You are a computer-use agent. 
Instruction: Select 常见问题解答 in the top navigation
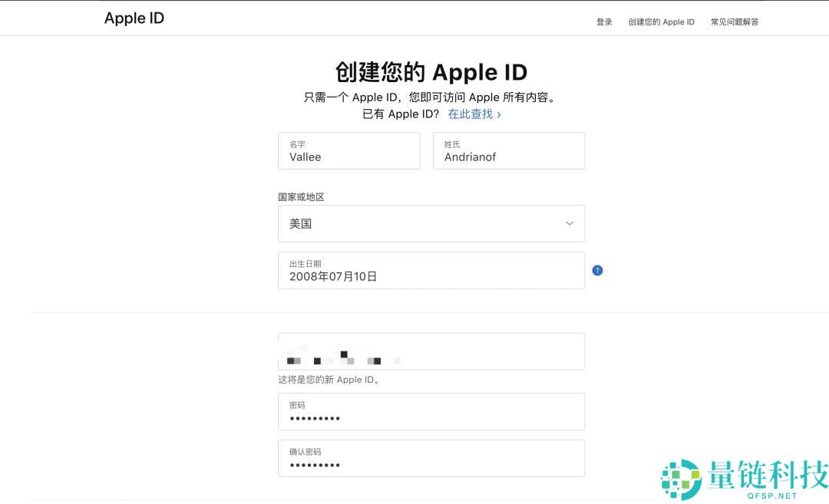tap(734, 21)
